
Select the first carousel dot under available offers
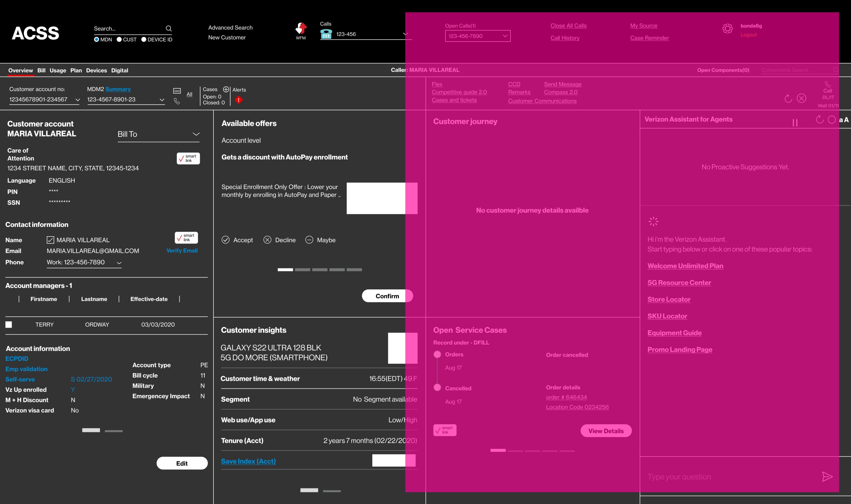point(285,269)
